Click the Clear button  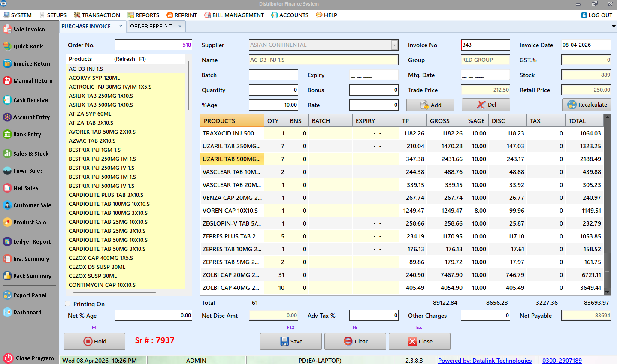(355, 341)
